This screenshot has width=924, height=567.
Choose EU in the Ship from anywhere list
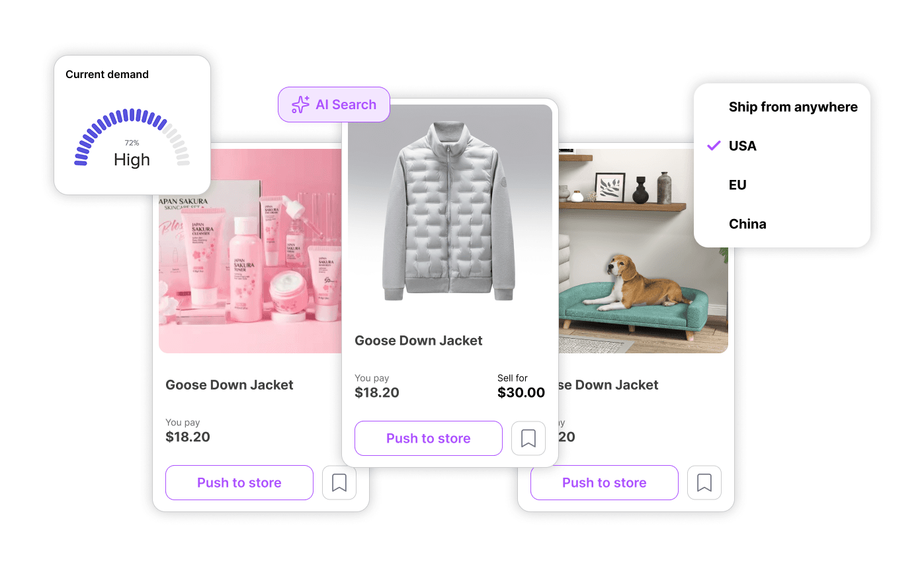[736, 185]
